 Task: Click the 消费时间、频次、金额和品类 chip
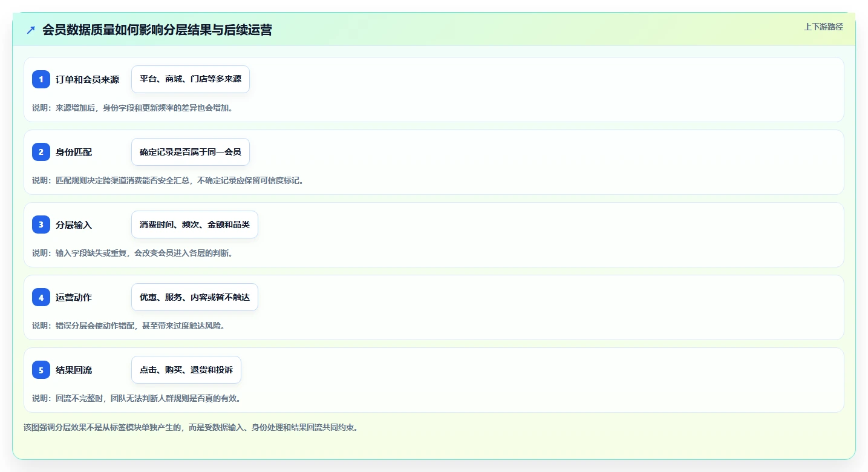[195, 225]
